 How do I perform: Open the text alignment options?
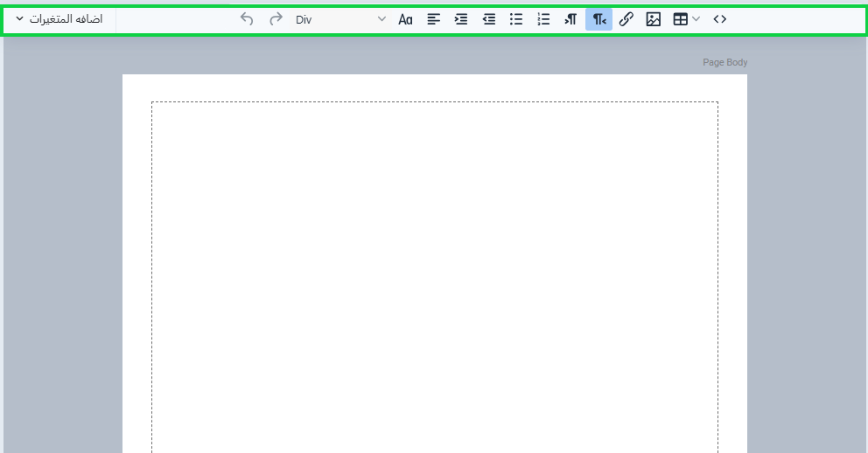pyautogui.click(x=433, y=19)
